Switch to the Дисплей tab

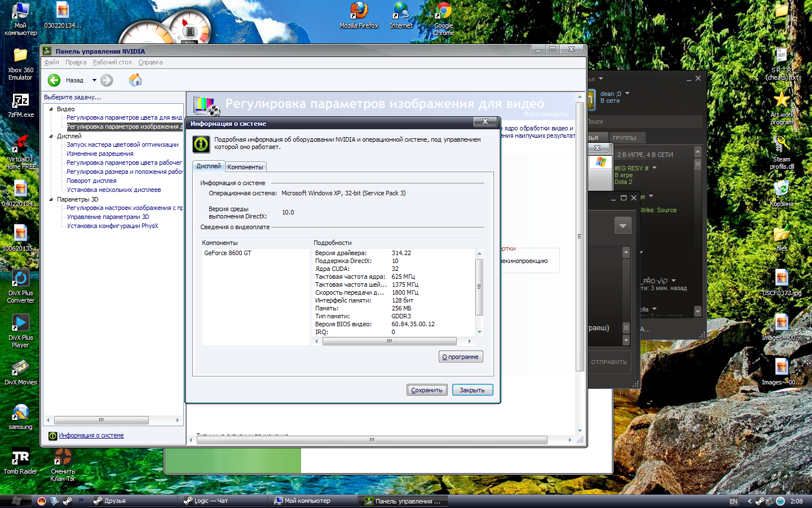pos(209,166)
